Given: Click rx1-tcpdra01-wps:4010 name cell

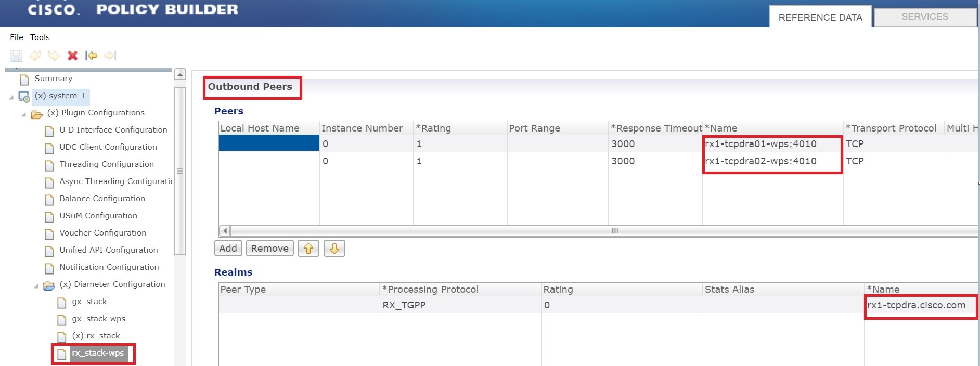Looking at the screenshot, I should tap(772, 144).
